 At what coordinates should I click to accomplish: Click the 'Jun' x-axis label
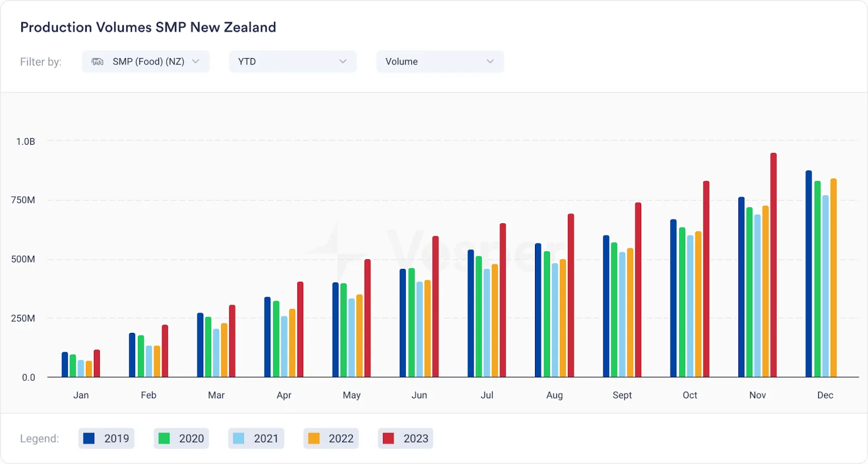(419, 395)
